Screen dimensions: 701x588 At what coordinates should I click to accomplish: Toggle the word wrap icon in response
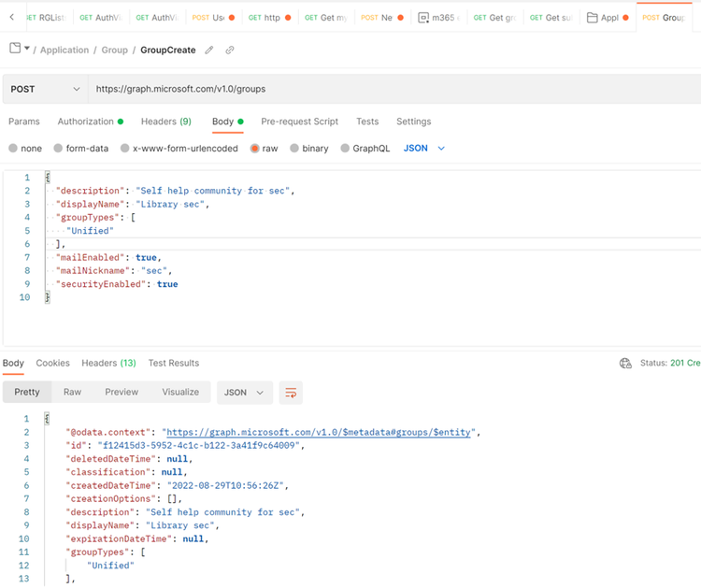292,393
